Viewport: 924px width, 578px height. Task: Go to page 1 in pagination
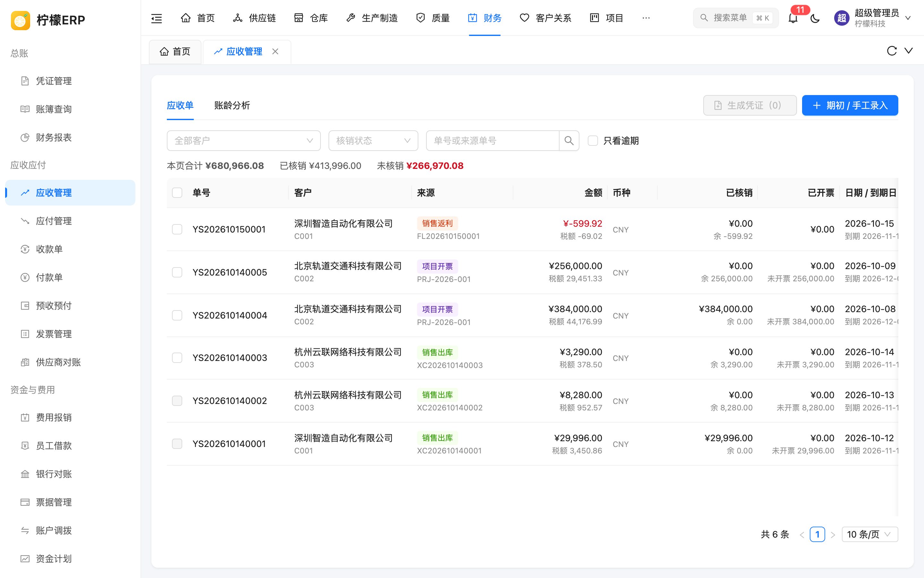tap(817, 534)
